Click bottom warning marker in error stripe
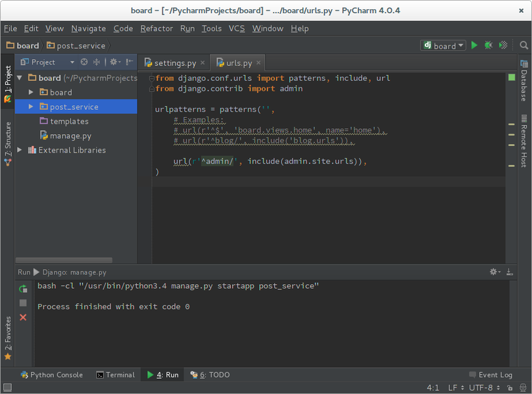Image resolution: width=532 pixels, height=394 pixels. (512, 166)
